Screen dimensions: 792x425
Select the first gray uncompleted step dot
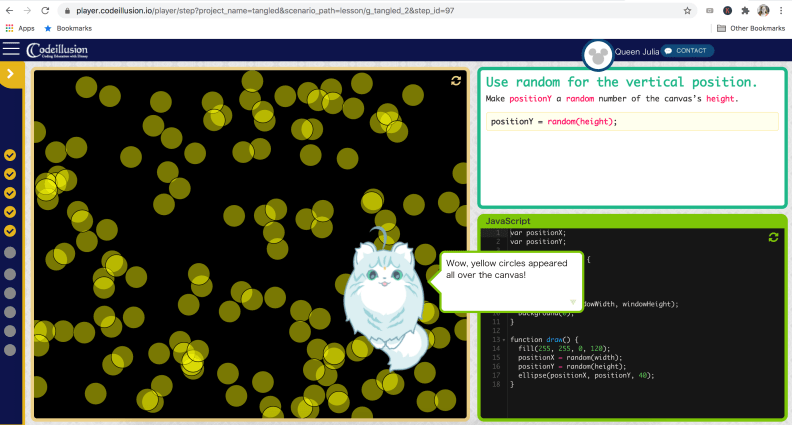pyautogui.click(x=10, y=252)
